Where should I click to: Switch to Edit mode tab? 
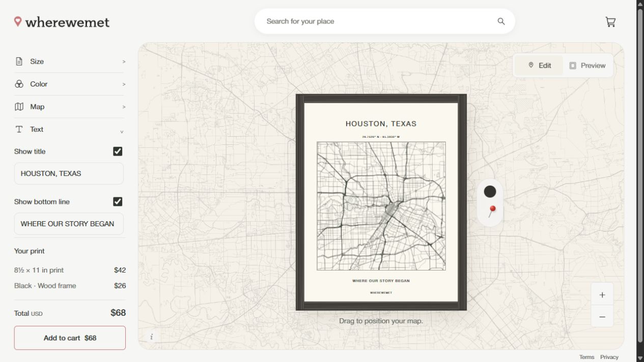pos(539,66)
